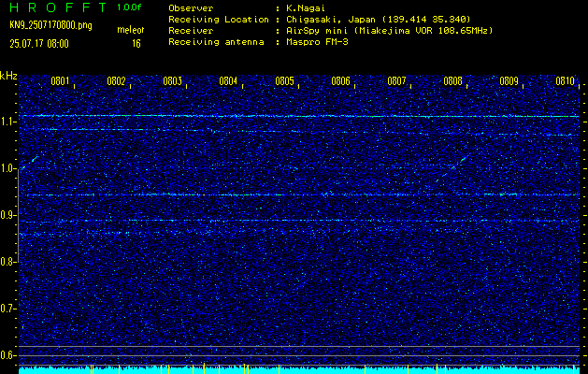The width and height of the screenshot is (588, 374).
Task: Click the short meteor echo before 0801
Action: pyautogui.click(x=29, y=163)
